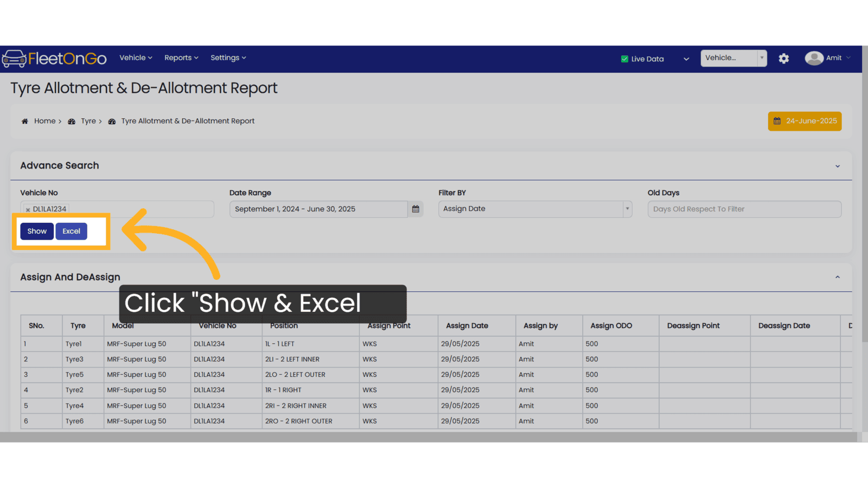Expand the Live Data chevron

[x=686, y=59]
